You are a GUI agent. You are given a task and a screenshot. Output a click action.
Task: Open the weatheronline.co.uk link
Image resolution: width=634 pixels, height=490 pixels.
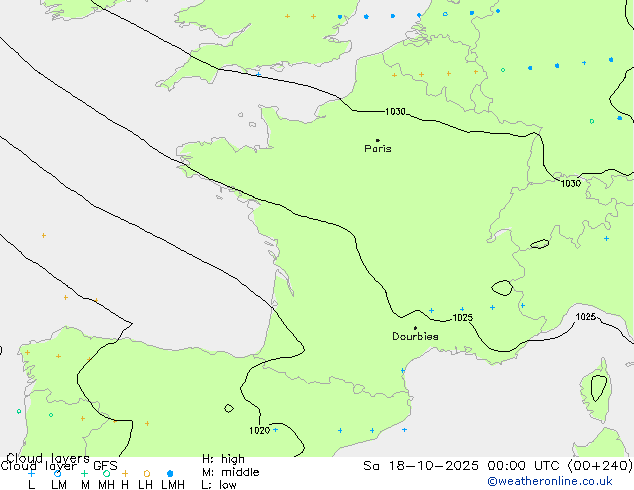tap(550, 481)
